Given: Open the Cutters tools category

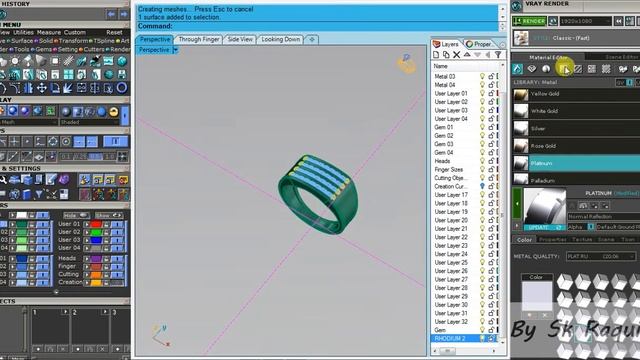Looking at the screenshot, I should pyautogui.click(x=94, y=49).
